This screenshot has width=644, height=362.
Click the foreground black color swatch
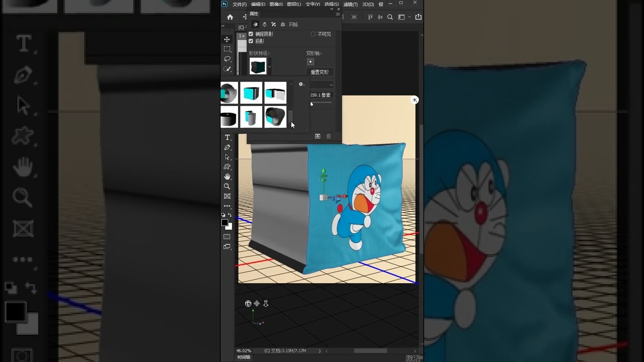pyautogui.click(x=224, y=222)
